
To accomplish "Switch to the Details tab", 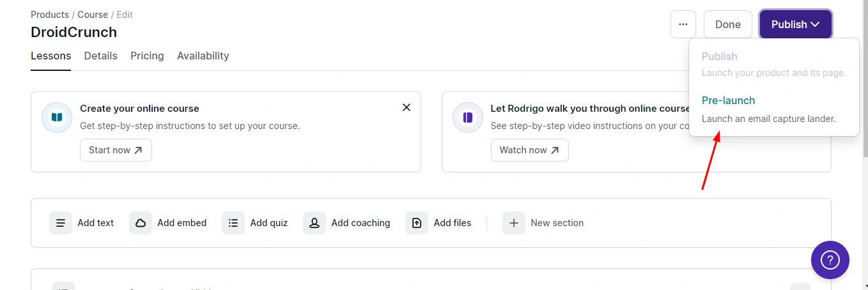I will click(100, 56).
